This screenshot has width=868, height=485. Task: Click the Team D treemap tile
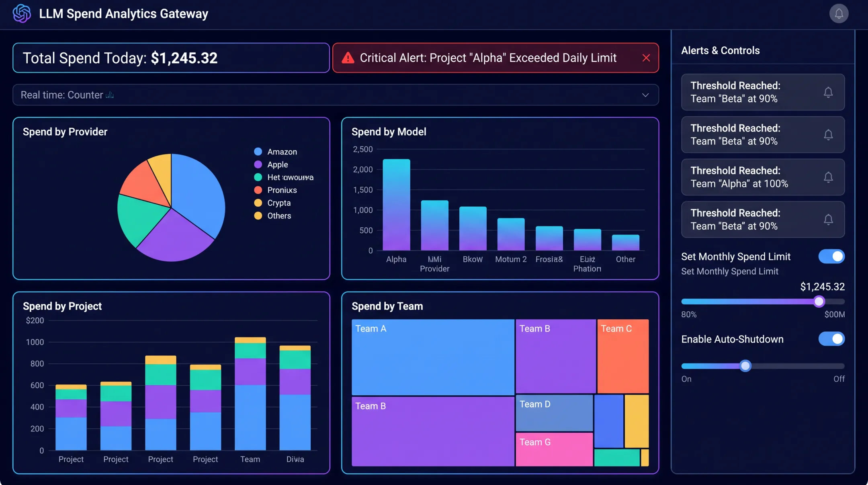(554, 413)
